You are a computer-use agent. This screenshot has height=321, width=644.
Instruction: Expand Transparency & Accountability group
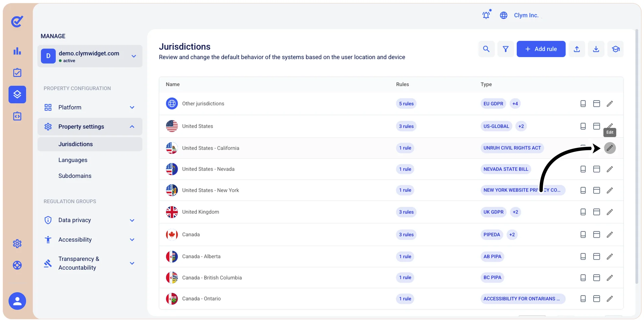coord(90,263)
